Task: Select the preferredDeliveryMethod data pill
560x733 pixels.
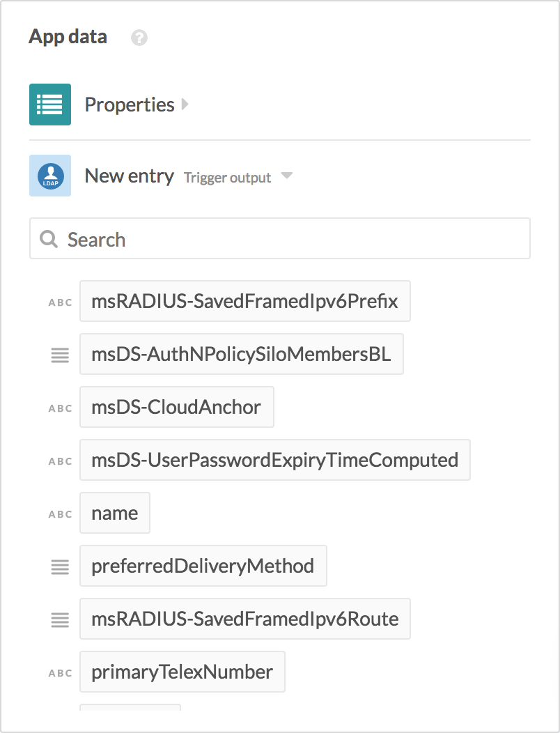Action: pyautogui.click(x=203, y=566)
